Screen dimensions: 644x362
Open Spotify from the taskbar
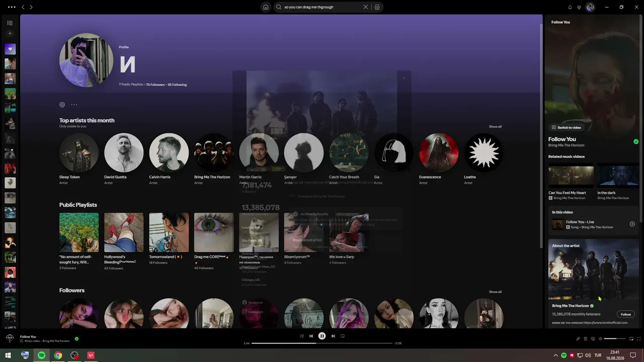pos(42,355)
